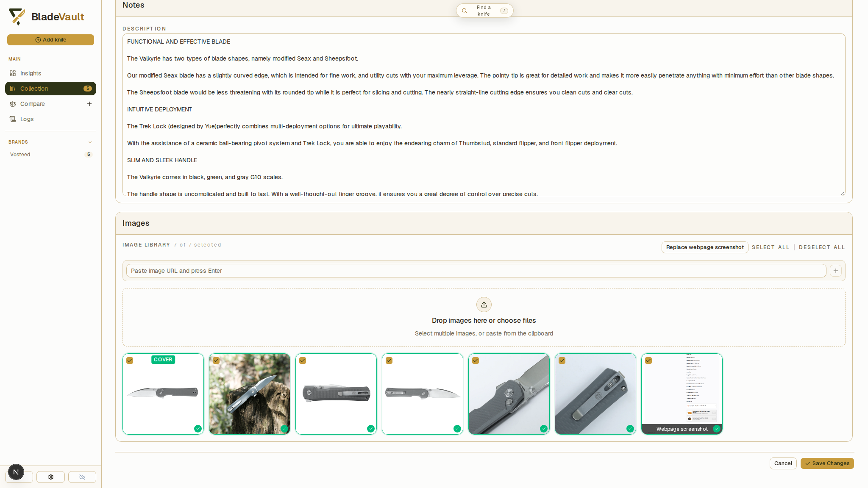Click the plus button beside image URL field
The image size is (868, 488).
[835, 271]
